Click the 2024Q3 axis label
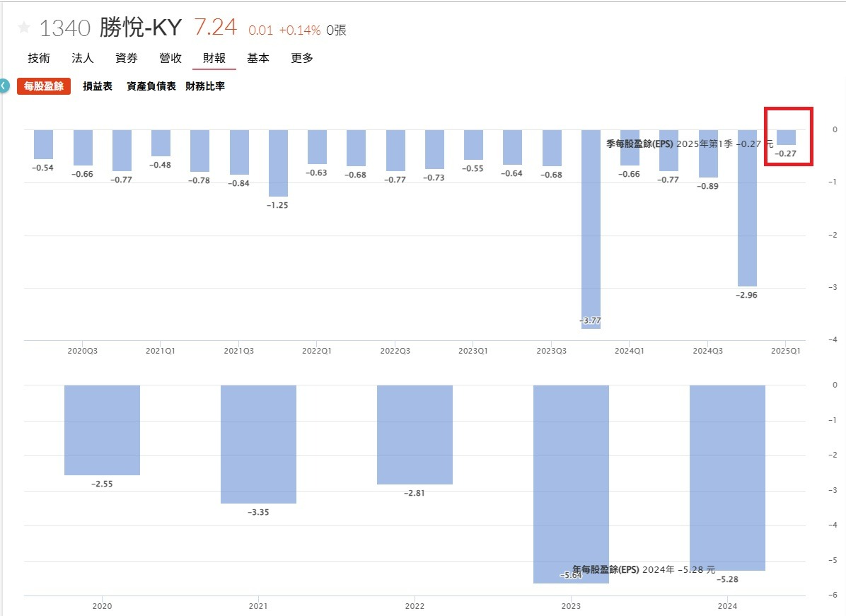This screenshot has height=616, width=846. 708,351
